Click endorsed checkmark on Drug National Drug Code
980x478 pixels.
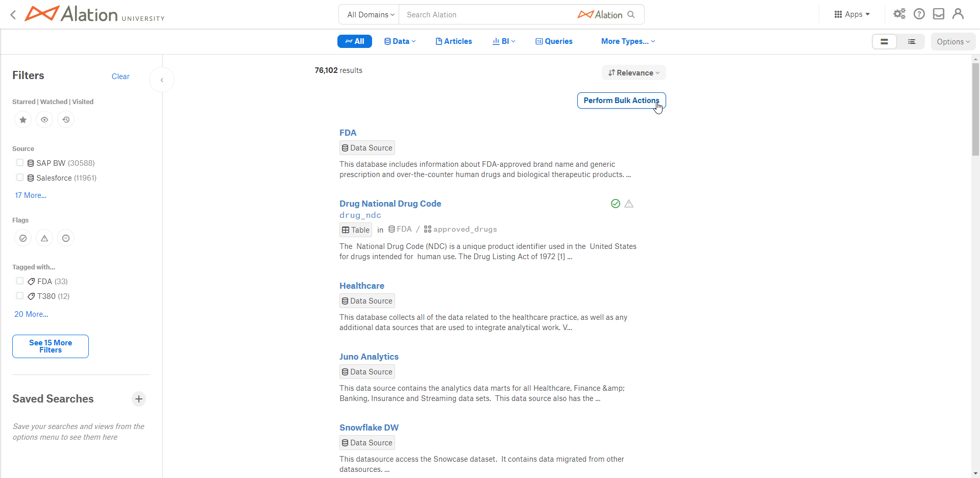[x=616, y=204]
